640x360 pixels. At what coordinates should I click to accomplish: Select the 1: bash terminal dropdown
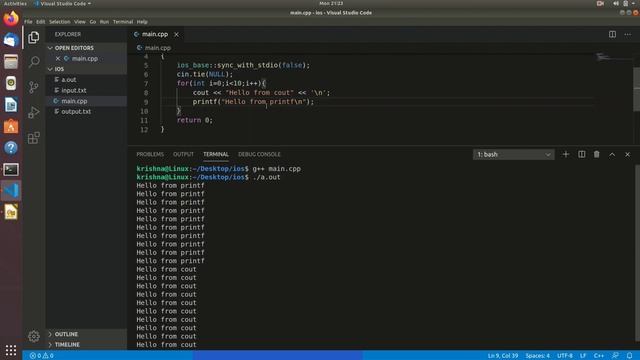[513, 154]
